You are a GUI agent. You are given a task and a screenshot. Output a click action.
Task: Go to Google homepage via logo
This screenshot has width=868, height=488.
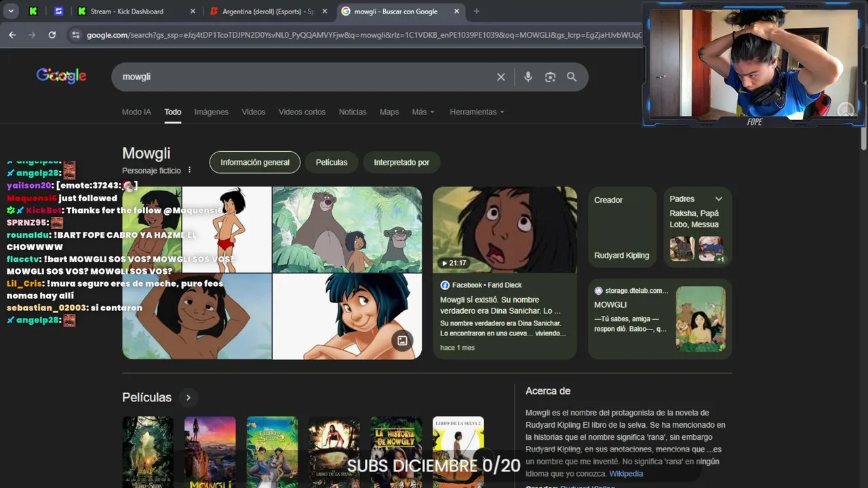(62, 76)
